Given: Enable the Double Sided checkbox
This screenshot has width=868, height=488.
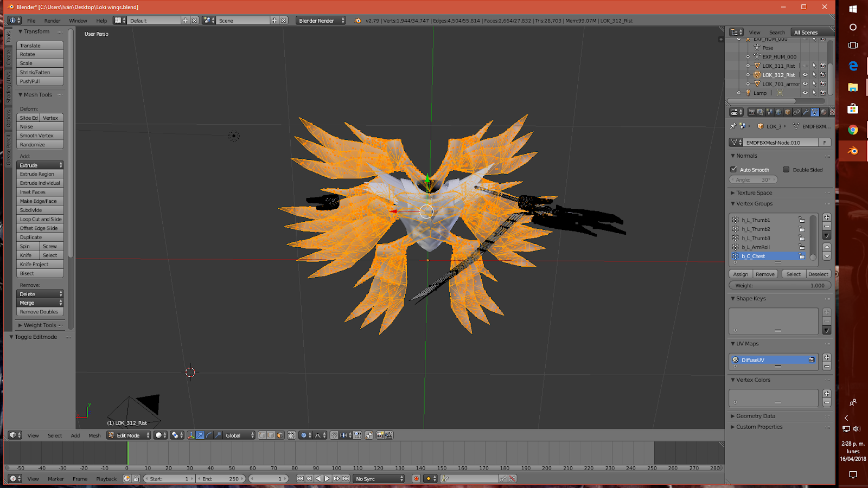Looking at the screenshot, I should coord(787,169).
